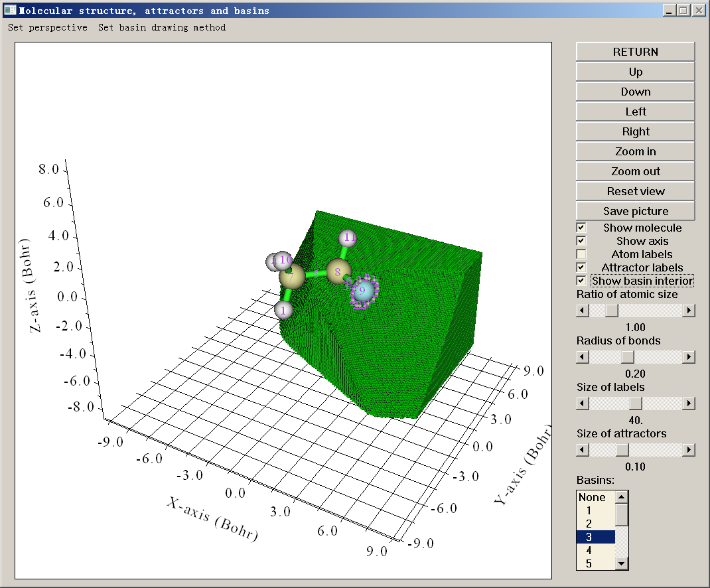
Task: Click Basins list scrollbar thumb
Action: coord(622,514)
